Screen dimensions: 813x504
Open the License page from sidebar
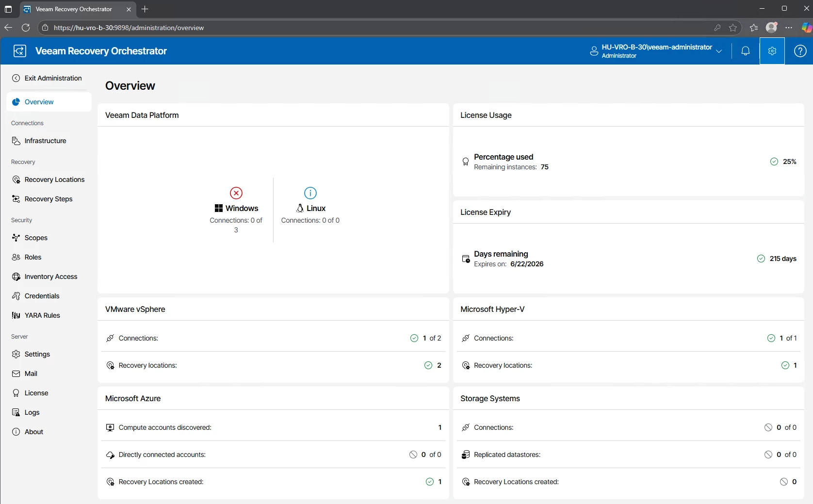pos(36,393)
